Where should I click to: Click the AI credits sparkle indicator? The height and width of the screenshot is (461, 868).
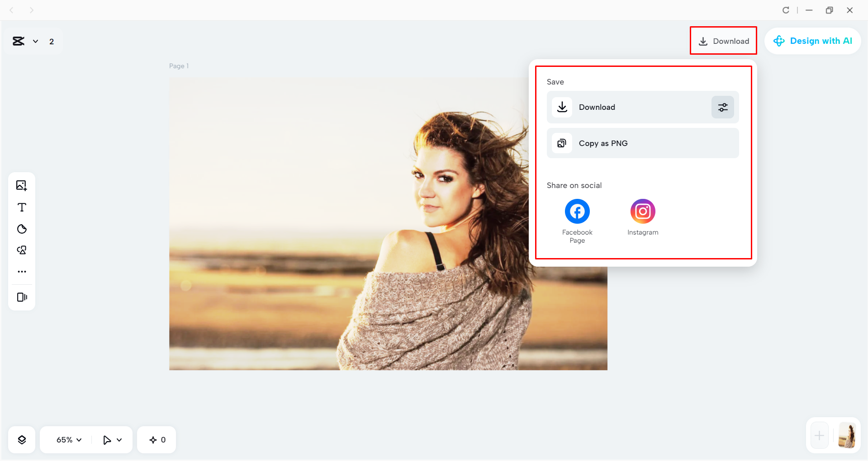[156, 439]
